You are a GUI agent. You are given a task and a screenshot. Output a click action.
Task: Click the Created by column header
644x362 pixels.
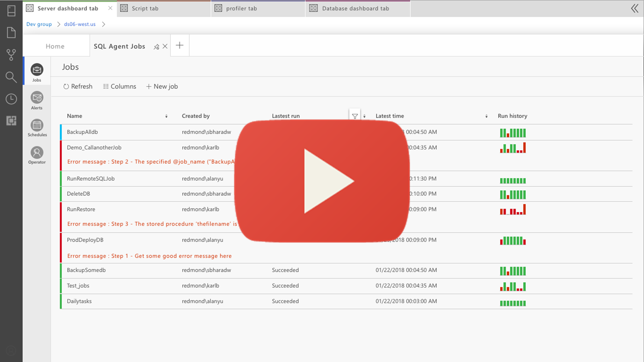click(195, 116)
